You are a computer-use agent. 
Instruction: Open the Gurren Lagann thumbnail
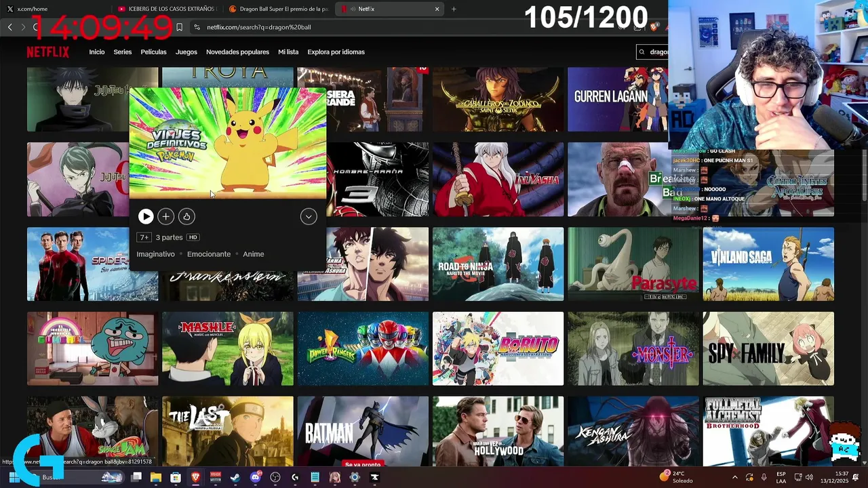[618, 100]
